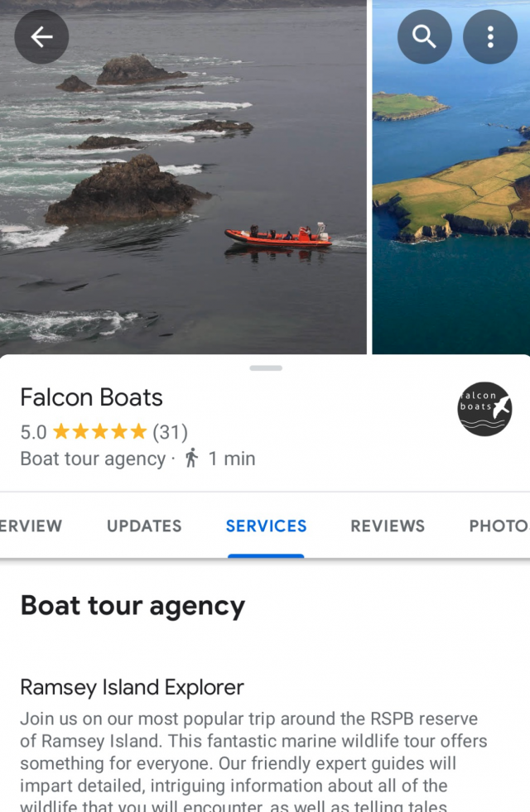Screen dimensions: 530x812
Task: Select the Services tab
Action: point(266,526)
